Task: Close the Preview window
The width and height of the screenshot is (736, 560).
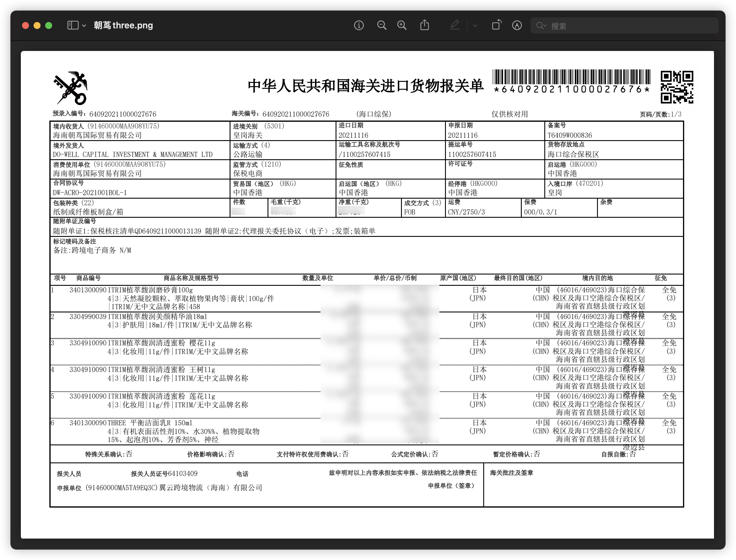Action: pyautogui.click(x=25, y=26)
